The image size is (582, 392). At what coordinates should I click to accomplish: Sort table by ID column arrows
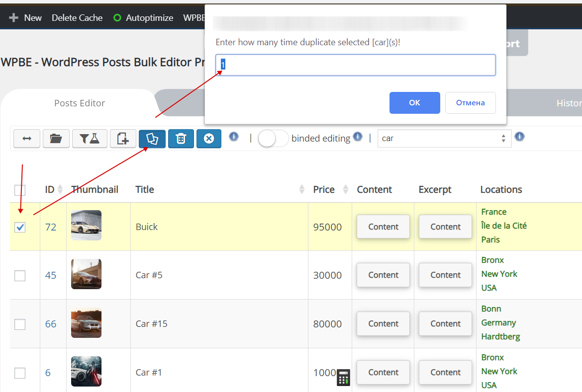[60, 189]
